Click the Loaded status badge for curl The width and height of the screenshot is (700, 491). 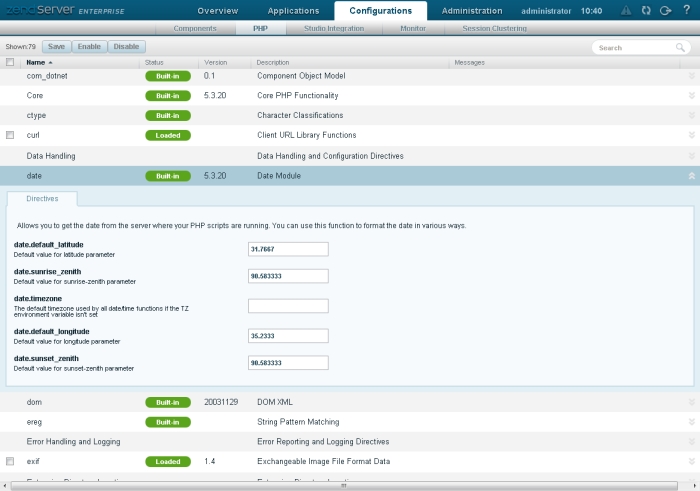click(x=167, y=135)
